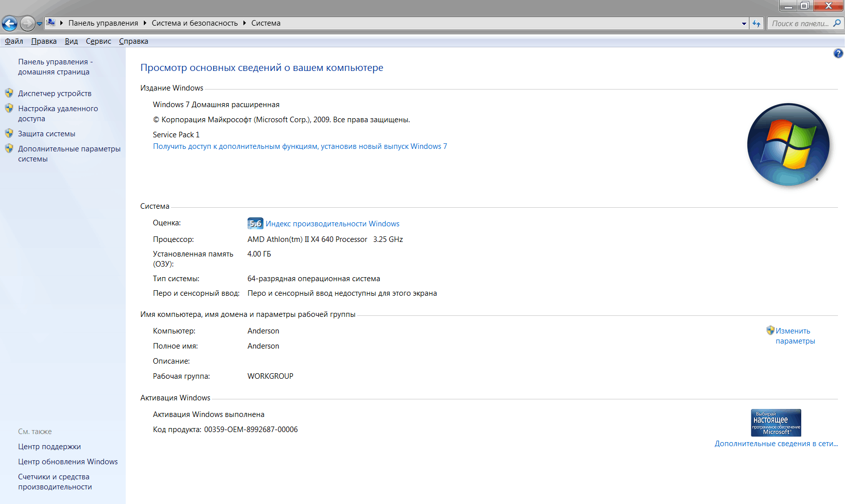Click the WORKGROUP value text
Screen dimensions: 845x504
270,376
